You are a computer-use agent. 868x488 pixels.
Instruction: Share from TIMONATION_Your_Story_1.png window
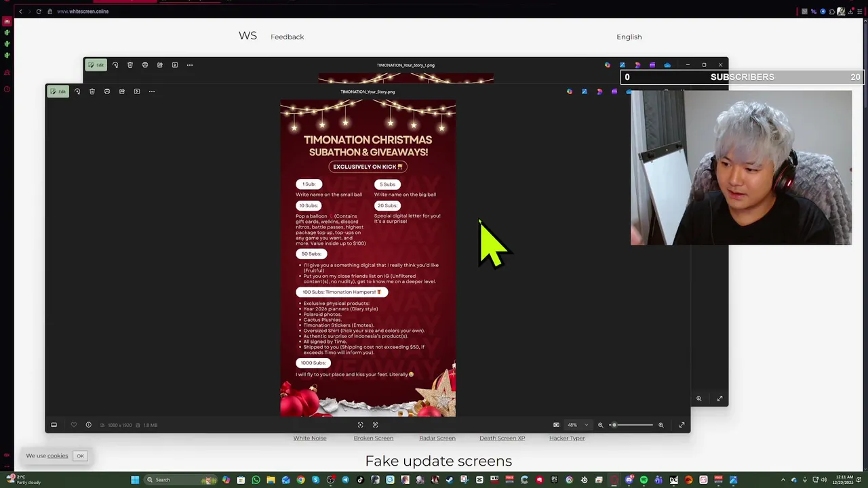tap(160, 65)
